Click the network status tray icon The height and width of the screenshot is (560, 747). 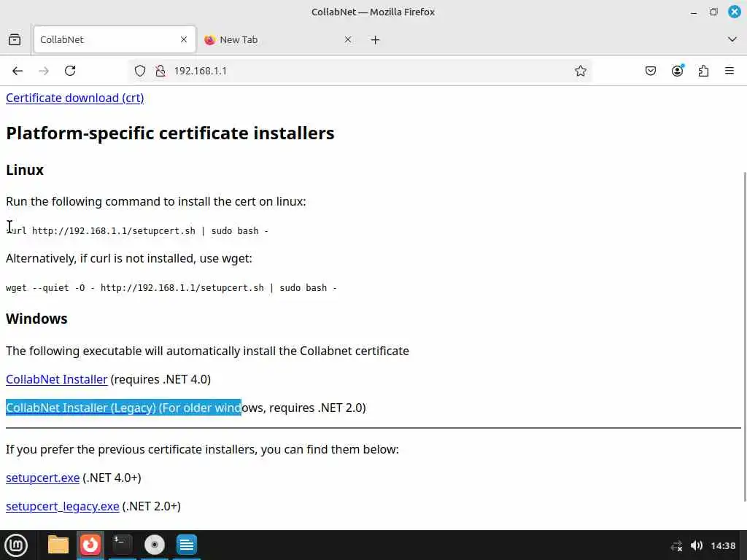click(676, 545)
